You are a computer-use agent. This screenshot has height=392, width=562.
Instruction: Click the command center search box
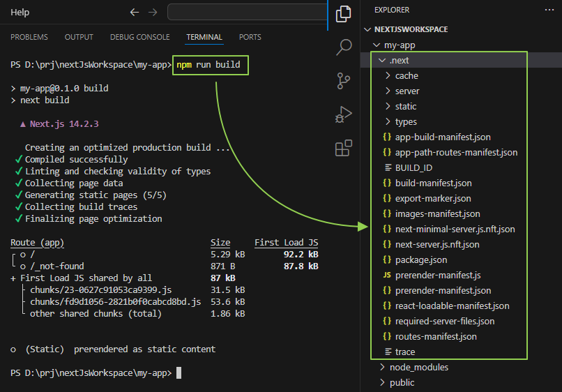tap(248, 12)
